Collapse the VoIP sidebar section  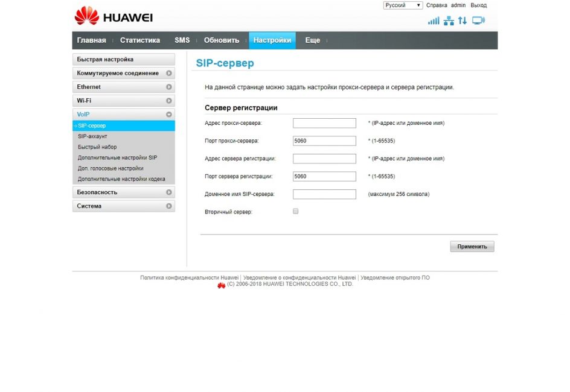point(123,114)
